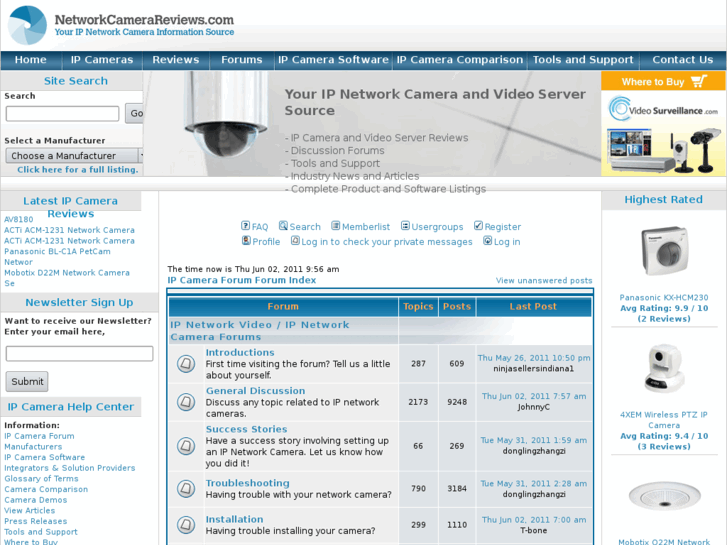Image resolution: width=727 pixels, height=545 pixels.
Task: Click the newsletter Submit button
Action: point(27,381)
